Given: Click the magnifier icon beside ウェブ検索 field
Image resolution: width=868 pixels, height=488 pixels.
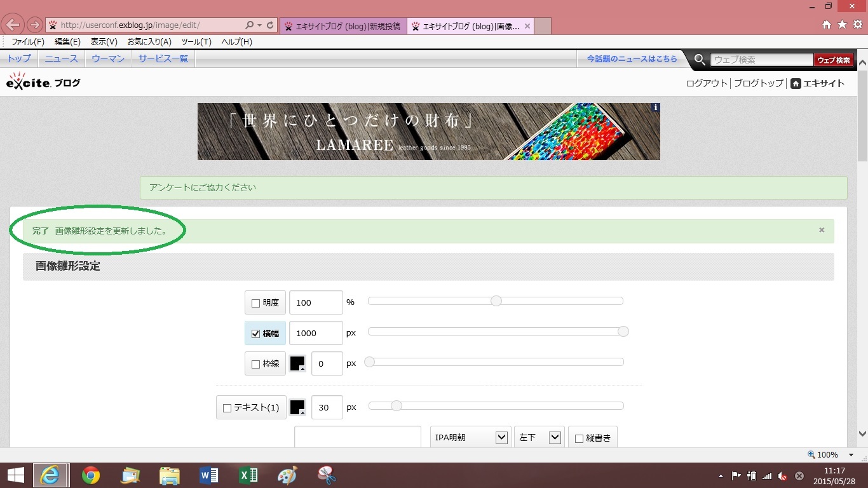Looking at the screenshot, I should pyautogui.click(x=700, y=60).
